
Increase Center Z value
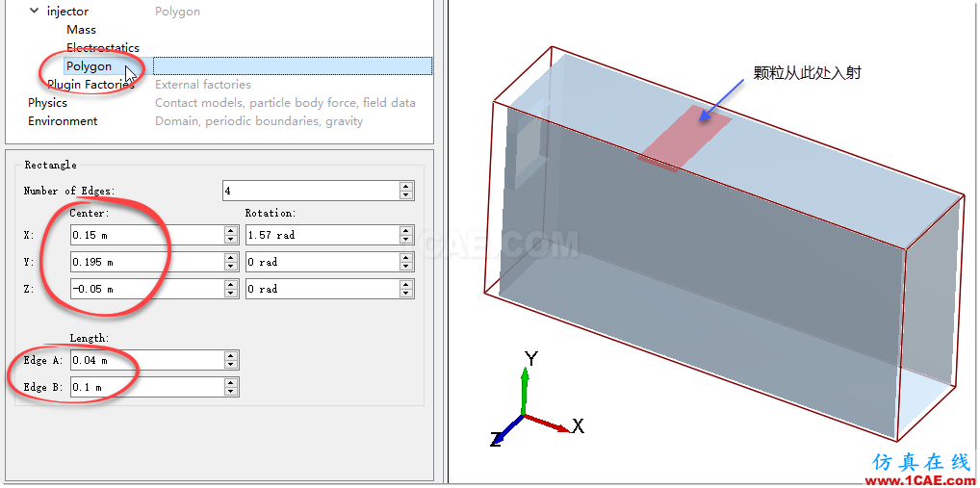pos(231,284)
